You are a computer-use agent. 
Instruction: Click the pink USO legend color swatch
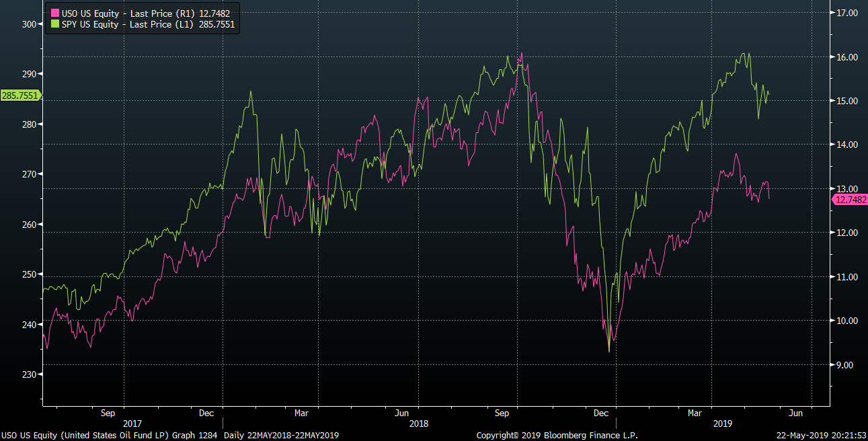[x=54, y=13]
